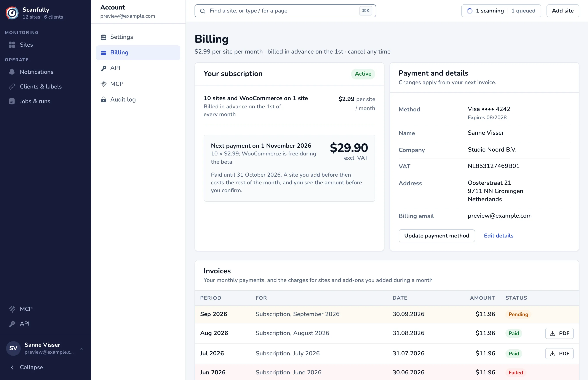The width and height of the screenshot is (588, 380).
Task: Click Edit details link
Action: coord(499,236)
